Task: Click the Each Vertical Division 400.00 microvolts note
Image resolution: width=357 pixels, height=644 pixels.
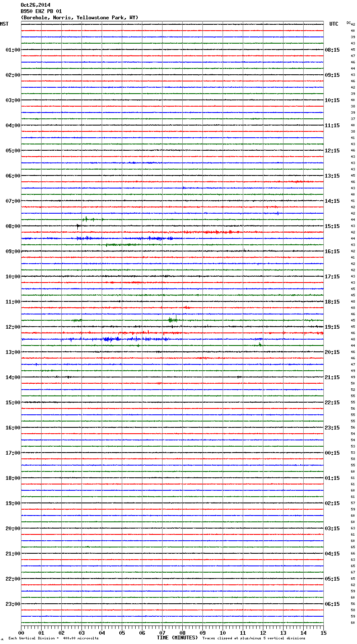Action: 53,638
